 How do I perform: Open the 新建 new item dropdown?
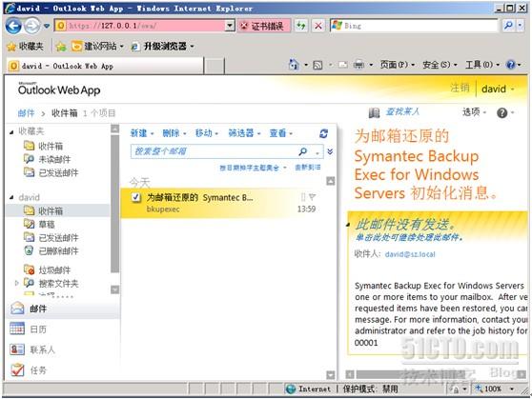pyautogui.click(x=142, y=133)
